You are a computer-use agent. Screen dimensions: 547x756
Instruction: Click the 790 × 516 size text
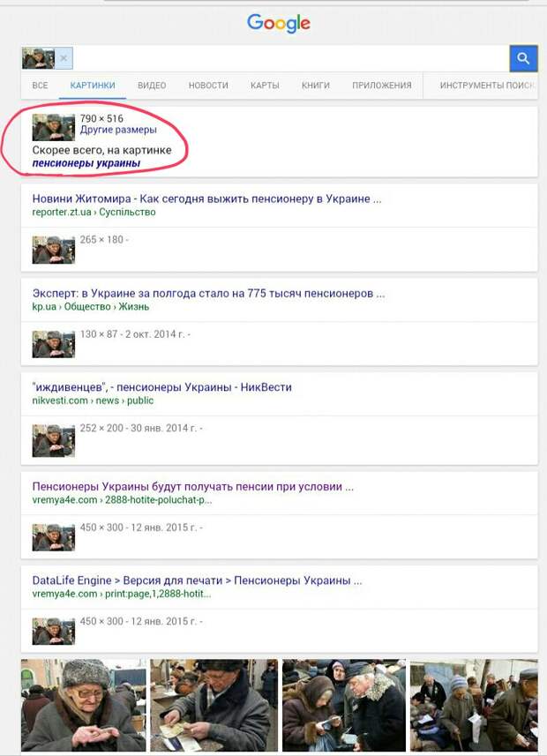[101, 118]
